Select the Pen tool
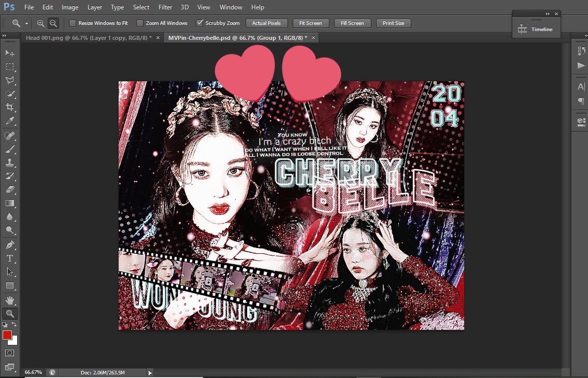The image size is (588, 378). click(x=10, y=245)
